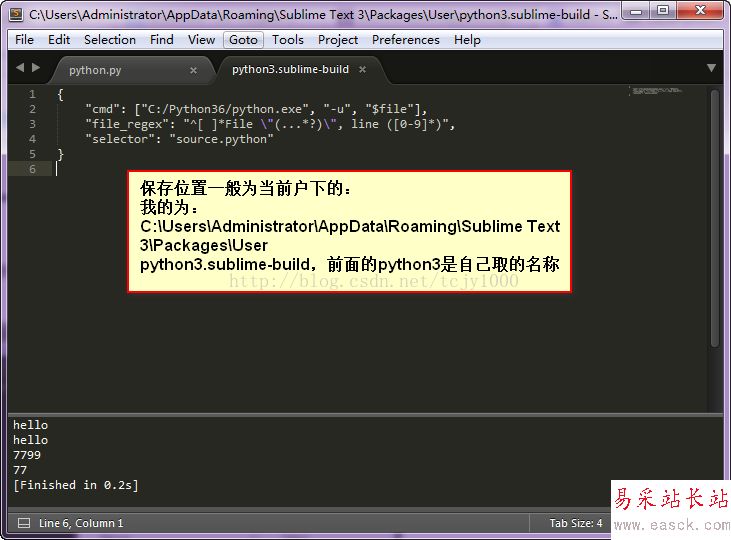This screenshot has height=540, width=731.
Task: Click the first hello output line
Action: tap(31, 425)
